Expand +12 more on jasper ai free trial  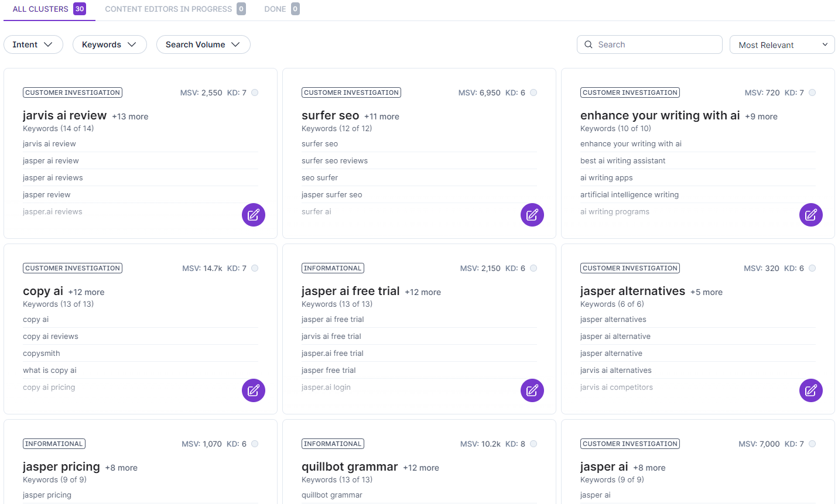coord(423,292)
